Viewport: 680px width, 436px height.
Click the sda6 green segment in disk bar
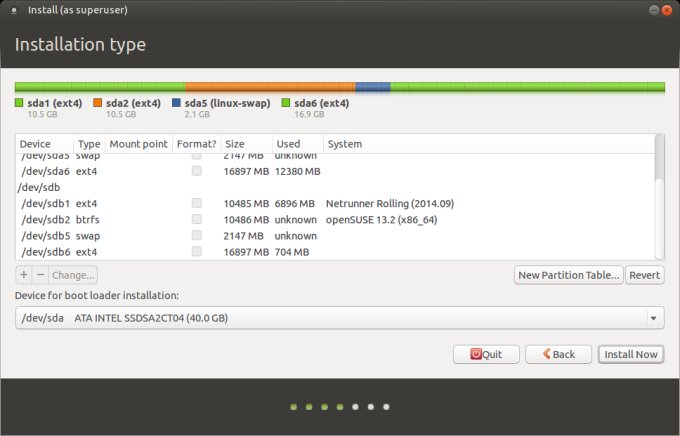[x=527, y=87]
